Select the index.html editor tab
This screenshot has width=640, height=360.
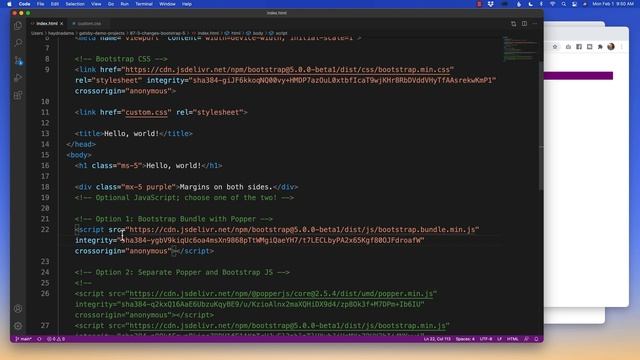[47, 24]
